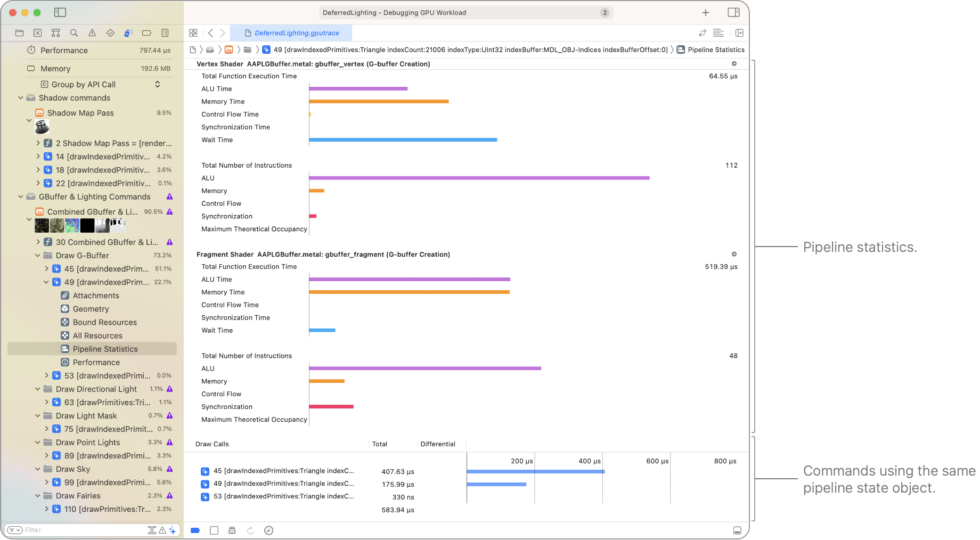Select Bound Resources under draw call 49

(x=104, y=322)
